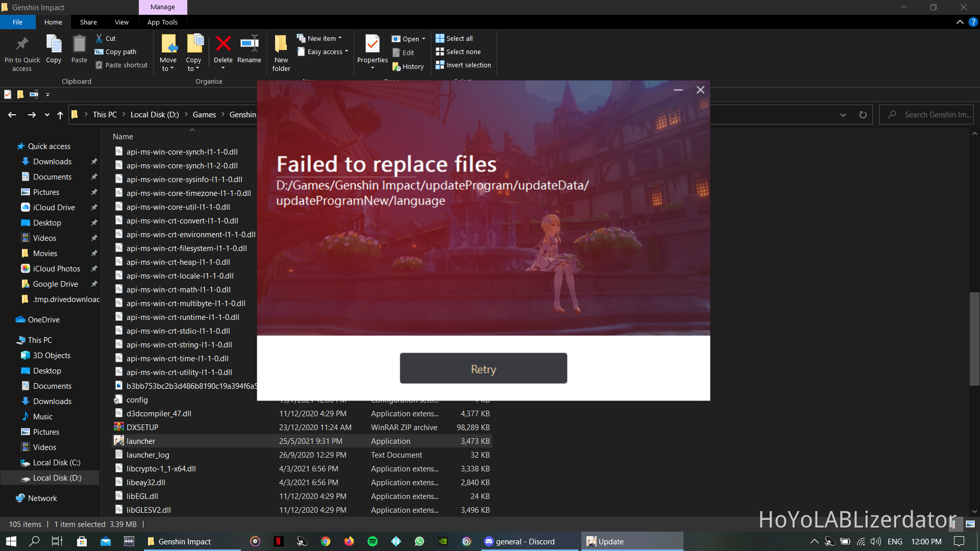This screenshot has width=980, height=551.
Task: Switch to the Share ribbon tab
Action: [x=88, y=22]
